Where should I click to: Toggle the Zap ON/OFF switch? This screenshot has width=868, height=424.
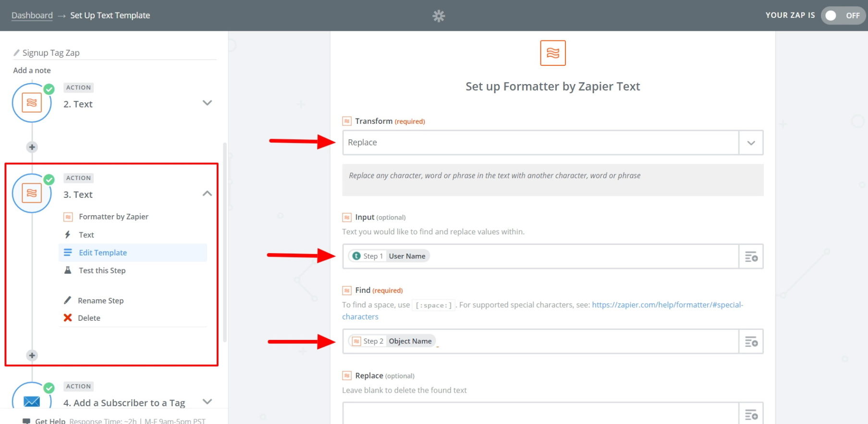click(843, 15)
